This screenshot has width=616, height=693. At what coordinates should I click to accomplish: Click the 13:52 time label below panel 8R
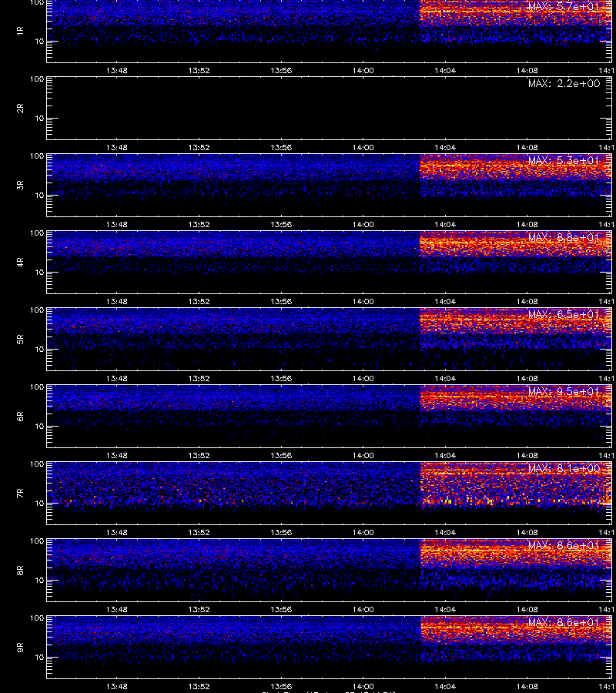[199, 610]
